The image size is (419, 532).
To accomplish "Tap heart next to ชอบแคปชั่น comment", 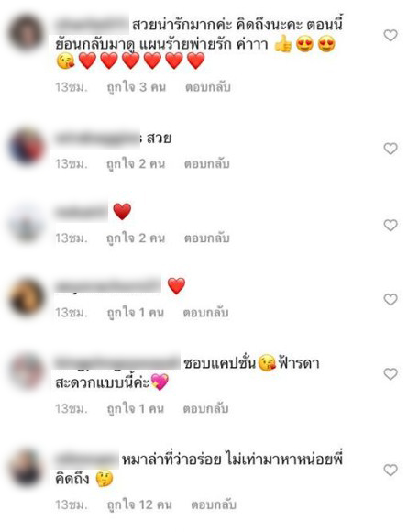I will (x=391, y=374).
